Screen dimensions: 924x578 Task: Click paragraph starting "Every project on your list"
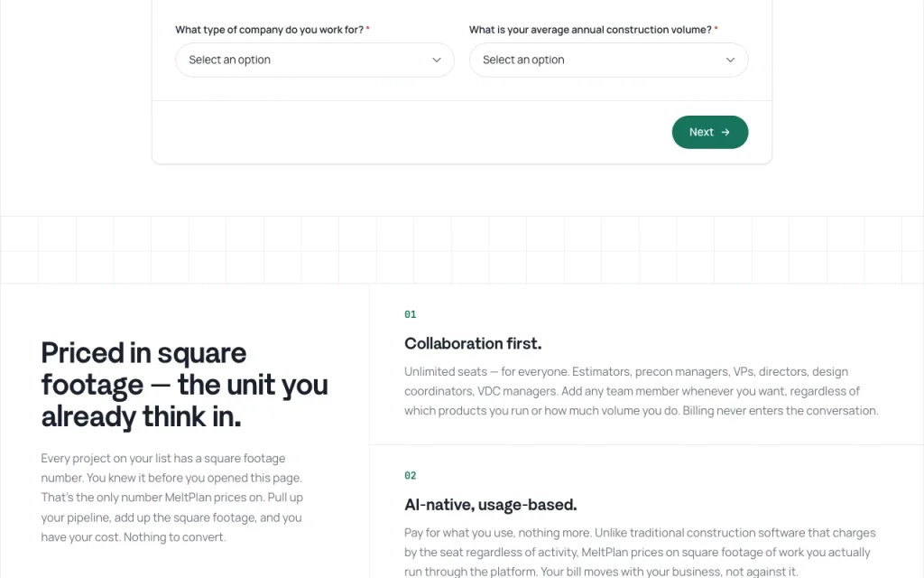[x=171, y=498]
